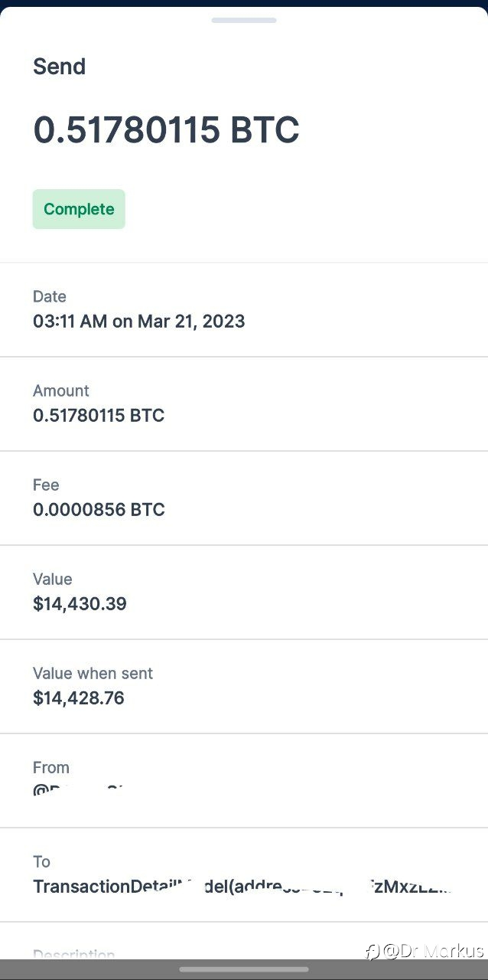The height and width of the screenshot is (980, 488).
Task: Select the 0.0000856 BTC fee value
Action: (99, 509)
